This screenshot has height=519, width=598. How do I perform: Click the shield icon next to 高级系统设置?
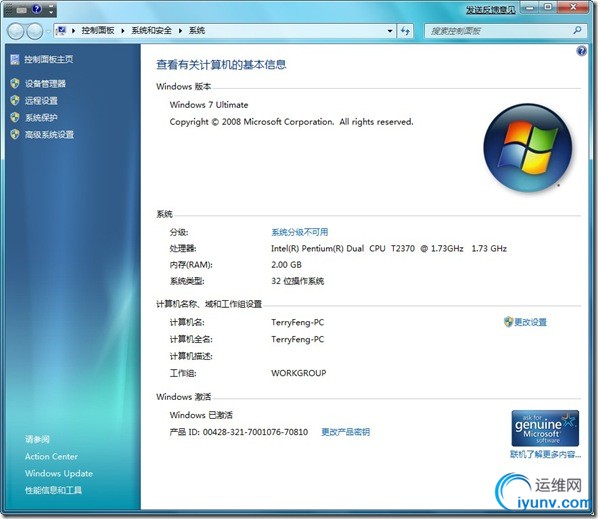[x=15, y=134]
